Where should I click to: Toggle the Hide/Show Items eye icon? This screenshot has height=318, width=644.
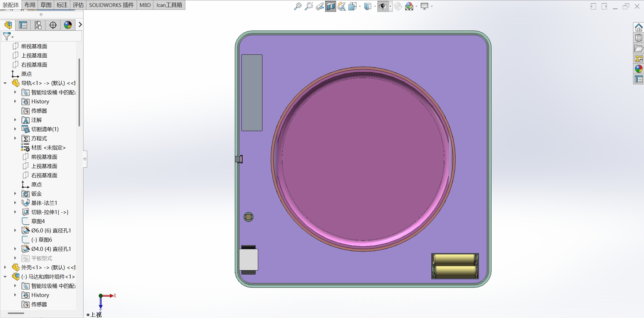click(x=382, y=6)
